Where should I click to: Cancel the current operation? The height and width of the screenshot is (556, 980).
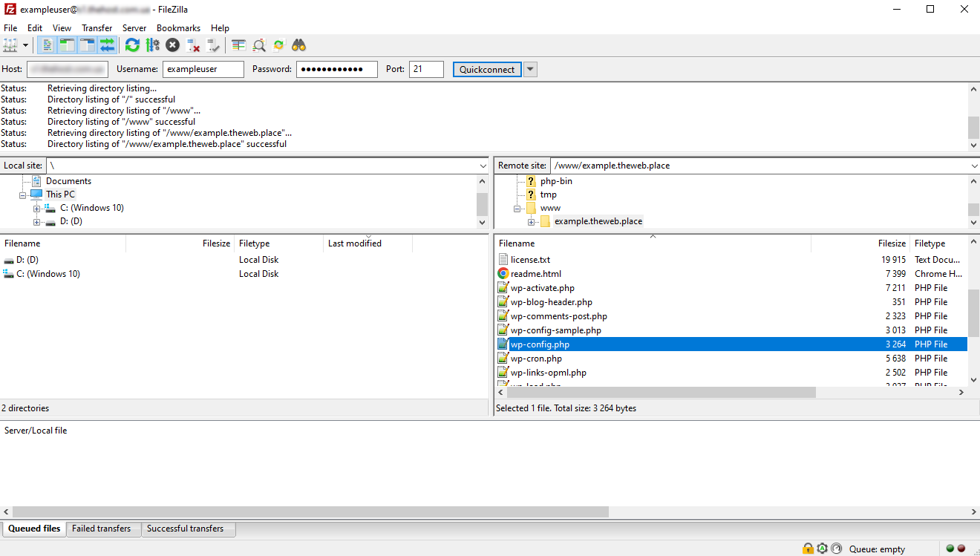(x=172, y=45)
